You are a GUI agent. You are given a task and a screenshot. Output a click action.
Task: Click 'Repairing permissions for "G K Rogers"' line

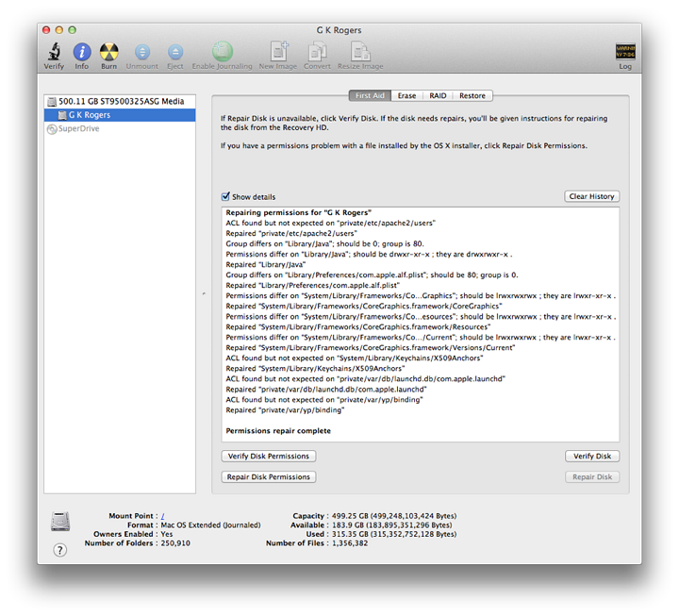[x=299, y=212]
